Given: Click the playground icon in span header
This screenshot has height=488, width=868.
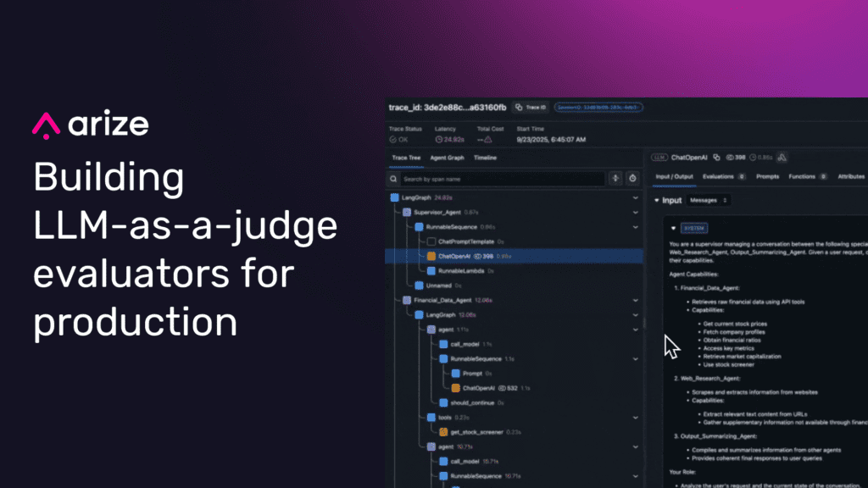Looking at the screenshot, I should (782, 158).
